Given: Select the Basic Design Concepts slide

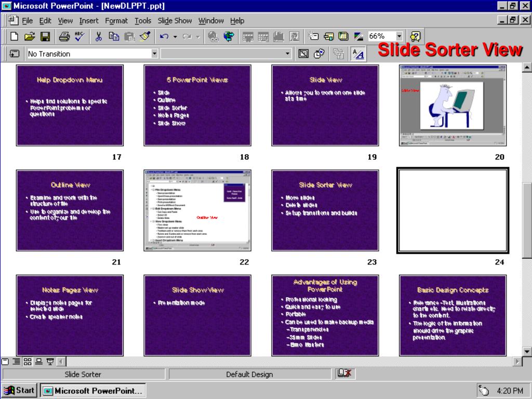Looking at the screenshot, I should pos(453,315).
